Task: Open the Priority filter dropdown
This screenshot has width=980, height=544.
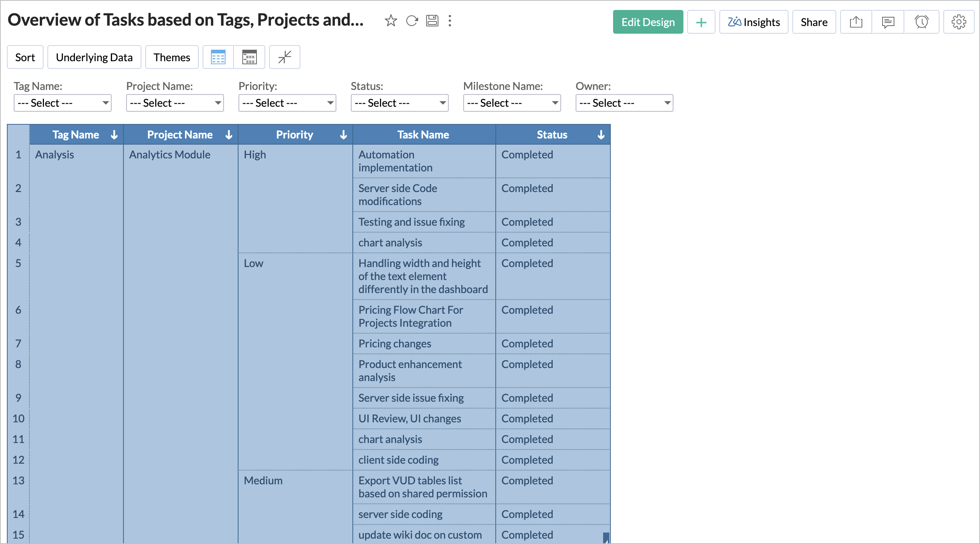Action: click(x=287, y=103)
